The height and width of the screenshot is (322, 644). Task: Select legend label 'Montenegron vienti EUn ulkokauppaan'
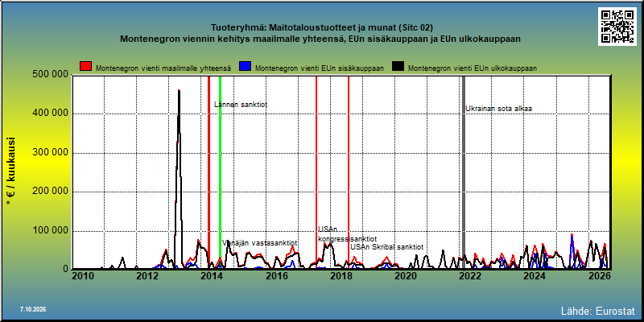[x=473, y=68]
